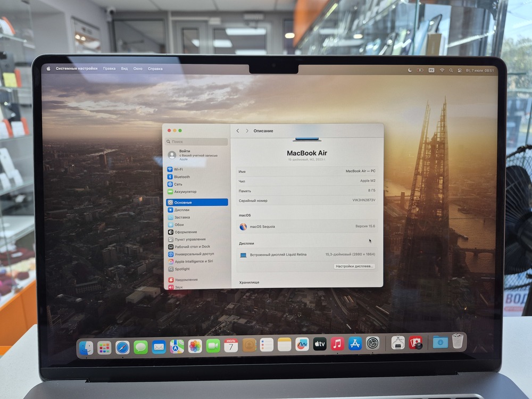532x399 pixels.
Task: Click the Поиск search field
Action: point(197,142)
